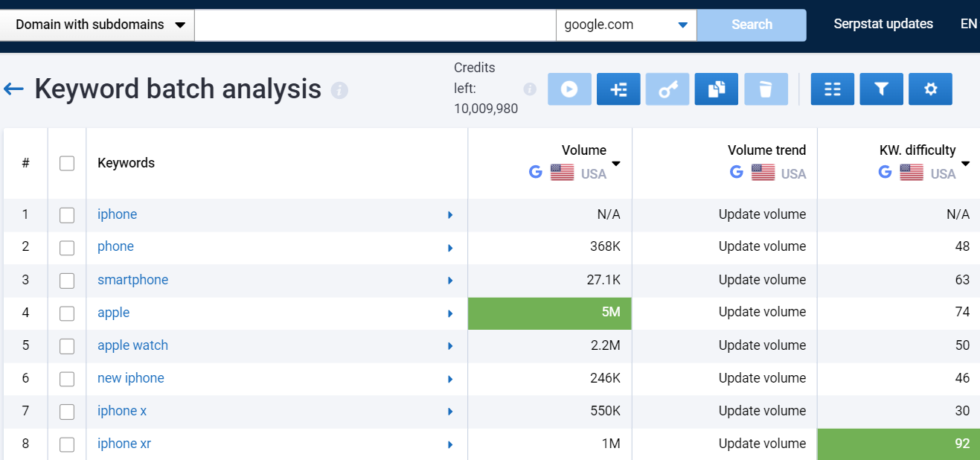Open the columns layout toolbar button
The height and width of the screenshot is (460, 980).
click(x=833, y=89)
